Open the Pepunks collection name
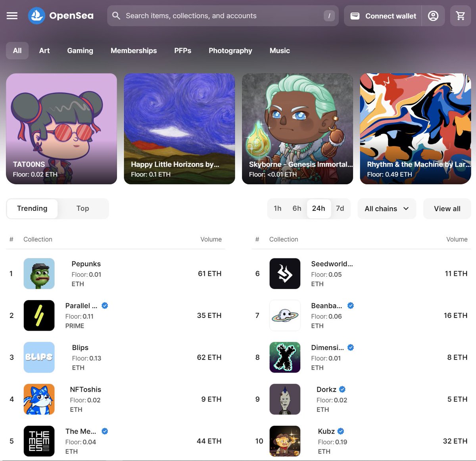476x461 pixels. coord(86,264)
